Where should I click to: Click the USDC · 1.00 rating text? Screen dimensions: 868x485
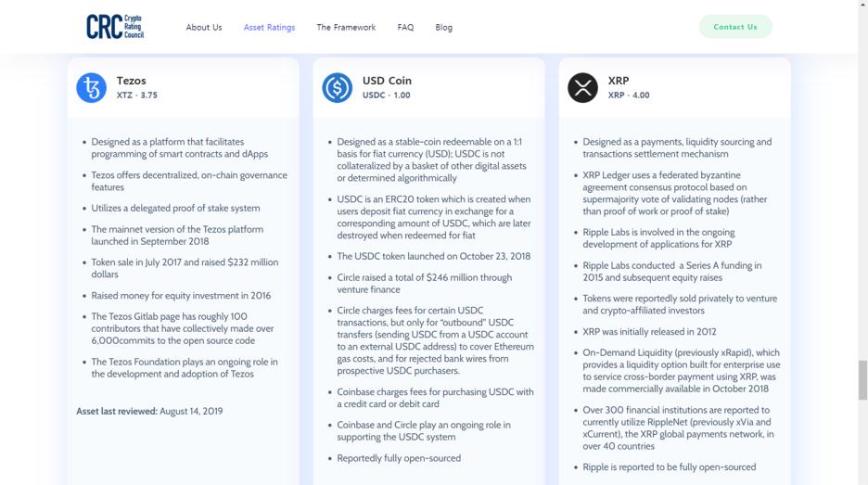(x=387, y=96)
